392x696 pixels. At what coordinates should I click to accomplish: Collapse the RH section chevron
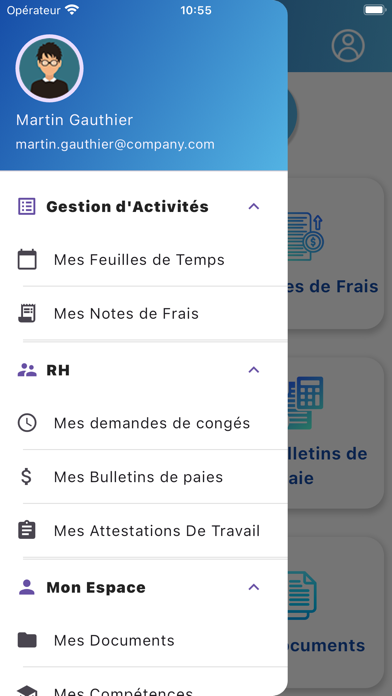253,370
